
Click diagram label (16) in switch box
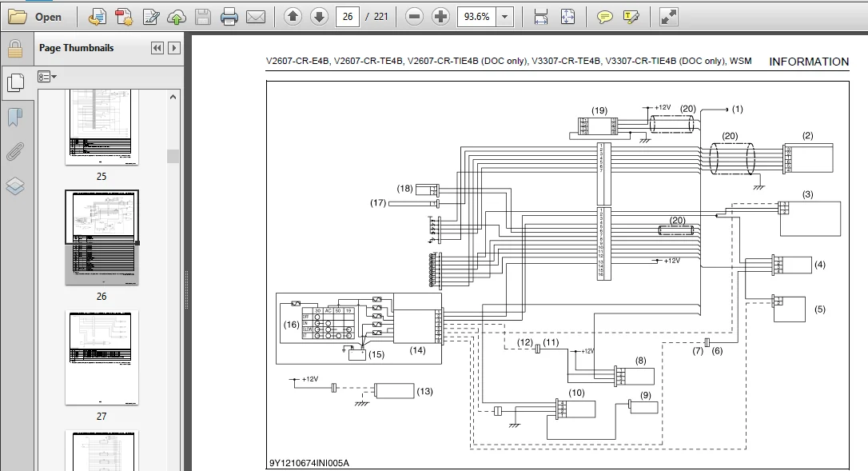pos(291,325)
